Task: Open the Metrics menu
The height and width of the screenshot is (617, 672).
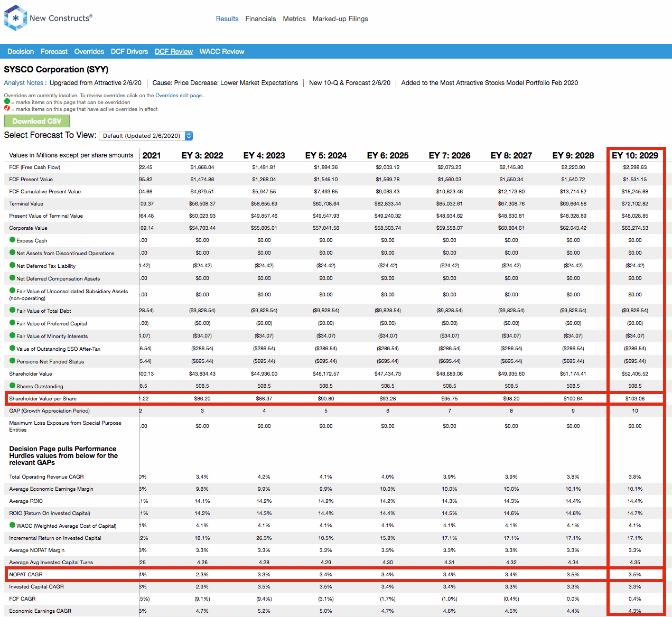Action: (x=294, y=18)
